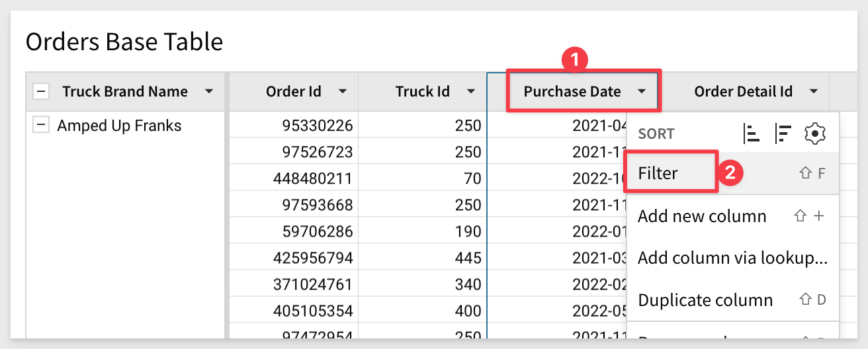Collapse all Truck Brand Name groups
Screen dimensions: 868x349
41,92
